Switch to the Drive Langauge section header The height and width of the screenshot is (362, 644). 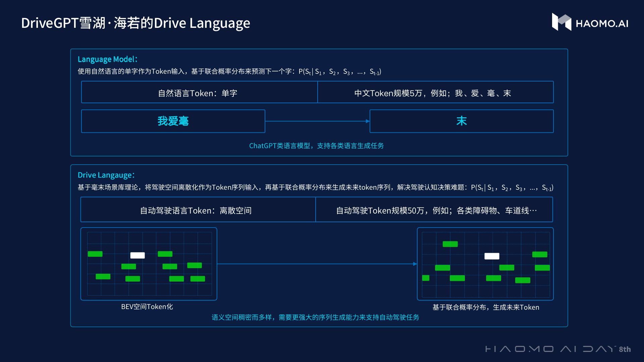106,175
